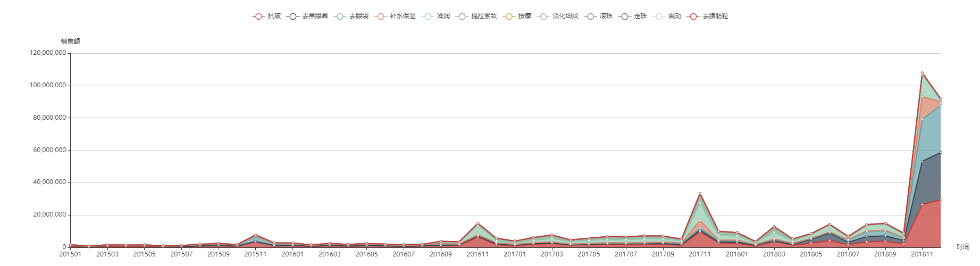Image resolution: width=980 pixels, height=266 pixels.
Task: Click the x-axis label 201805
Action: point(811,254)
